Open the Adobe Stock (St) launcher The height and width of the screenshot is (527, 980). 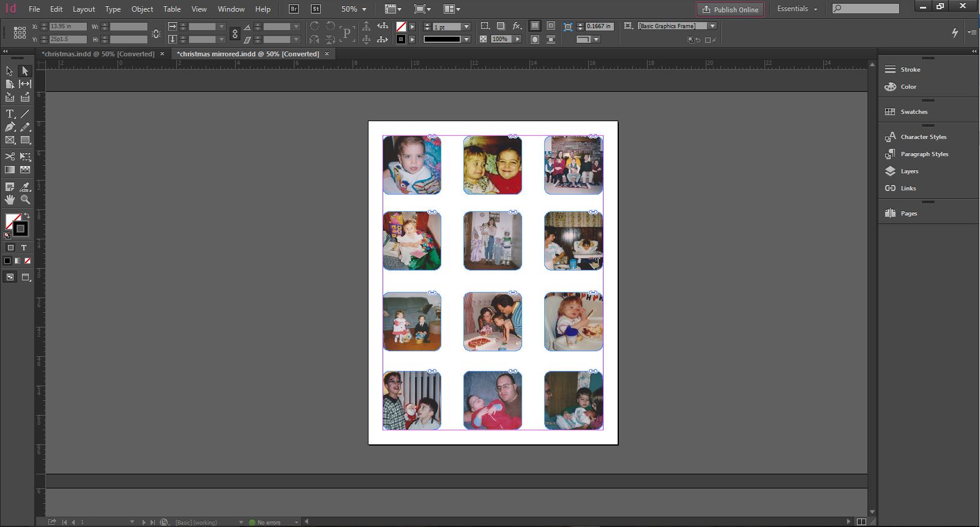(316, 9)
